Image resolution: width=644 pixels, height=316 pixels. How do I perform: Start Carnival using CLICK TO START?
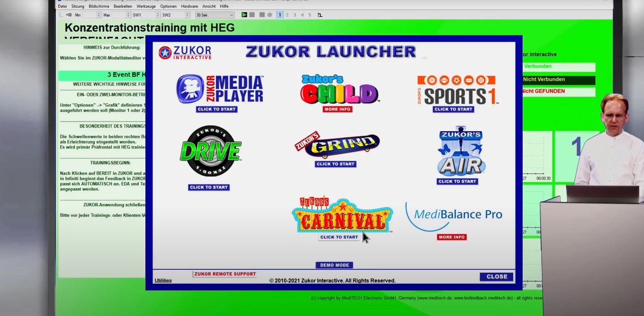click(x=339, y=237)
